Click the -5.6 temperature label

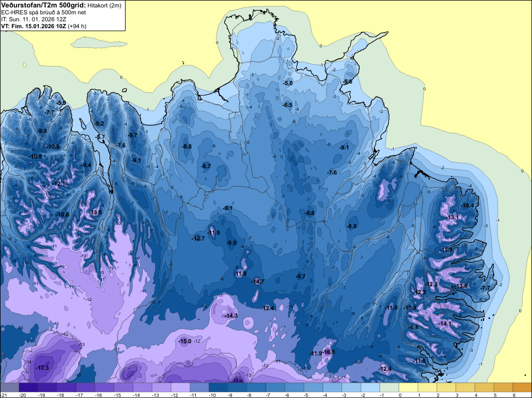pyautogui.click(x=347, y=81)
